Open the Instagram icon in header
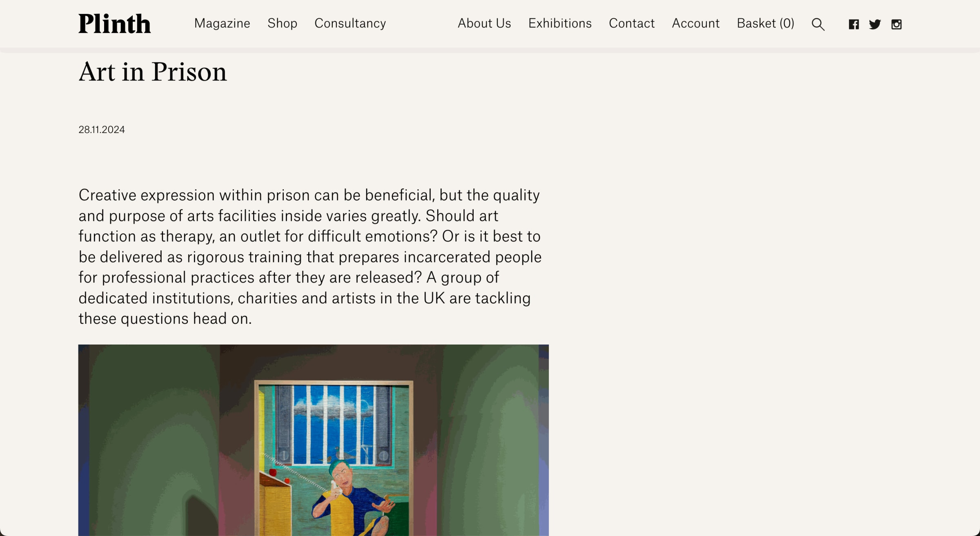This screenshot has width=980, height=536. (x=896, y=24)
